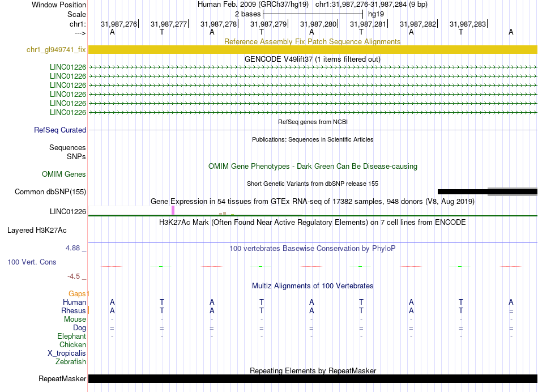538x392 pixels.
Task: Click position label 31,987,276
Action: pos(119,24)
